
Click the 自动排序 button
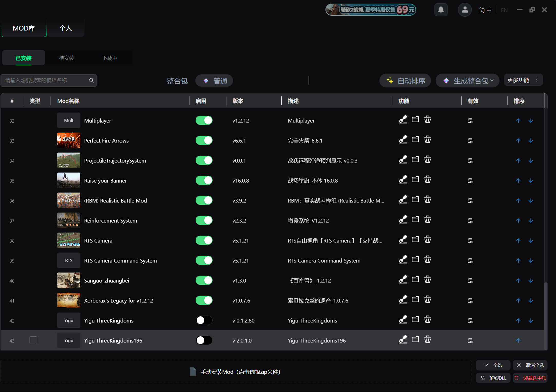click(405, 81)
